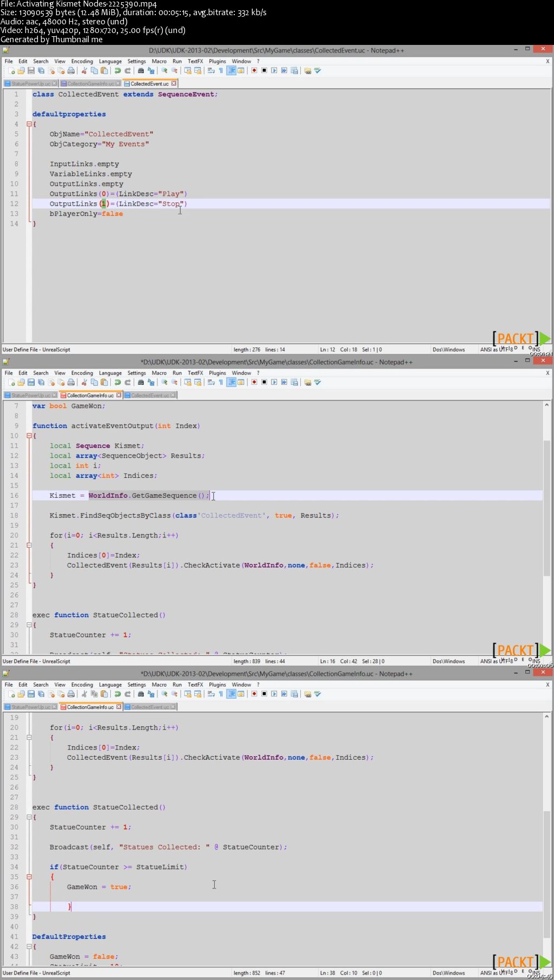Image resolution: width=554 pixels, height=980 pixels.
Task: Click Stop Recording icon in middle window
Action: click(x=264, y=383)
